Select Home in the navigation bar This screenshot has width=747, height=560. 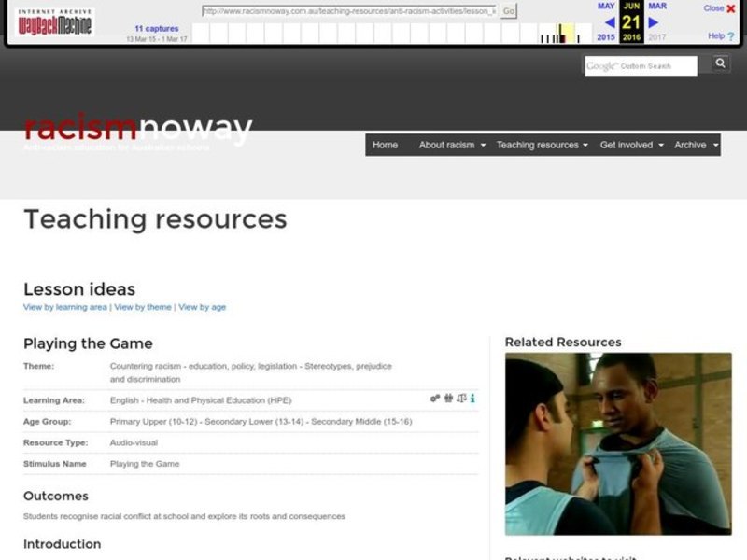[x=384, y=145]
